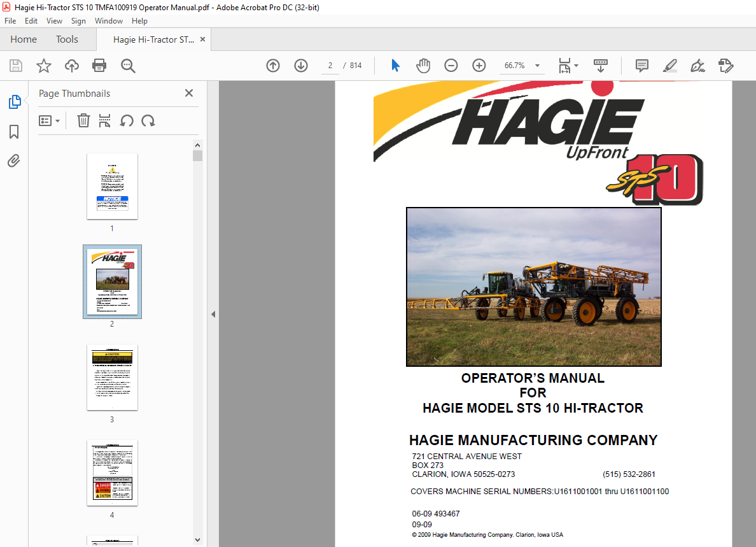Select the Hagie Hi-Tractor document tab

[x=153, y=39]
